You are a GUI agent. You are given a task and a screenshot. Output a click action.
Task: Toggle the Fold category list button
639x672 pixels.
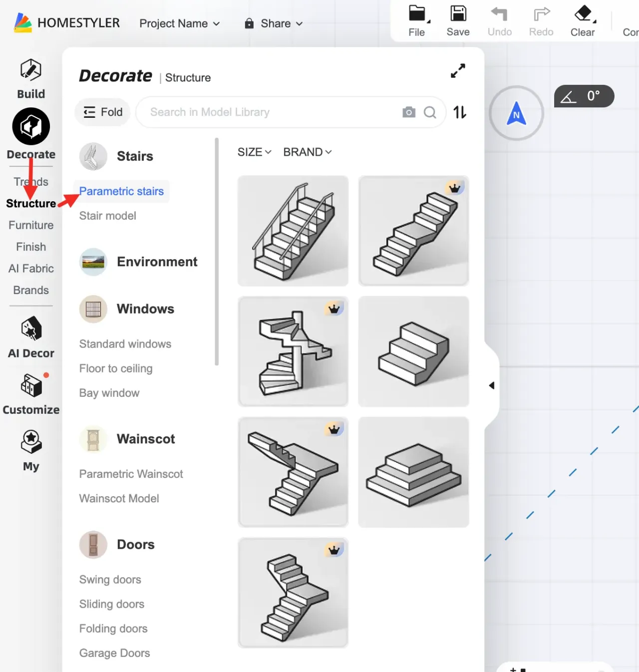(103, 112)
